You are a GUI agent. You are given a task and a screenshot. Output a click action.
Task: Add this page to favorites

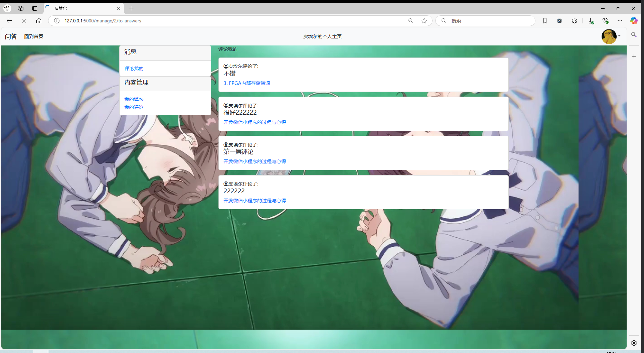(x=424, y=21)
